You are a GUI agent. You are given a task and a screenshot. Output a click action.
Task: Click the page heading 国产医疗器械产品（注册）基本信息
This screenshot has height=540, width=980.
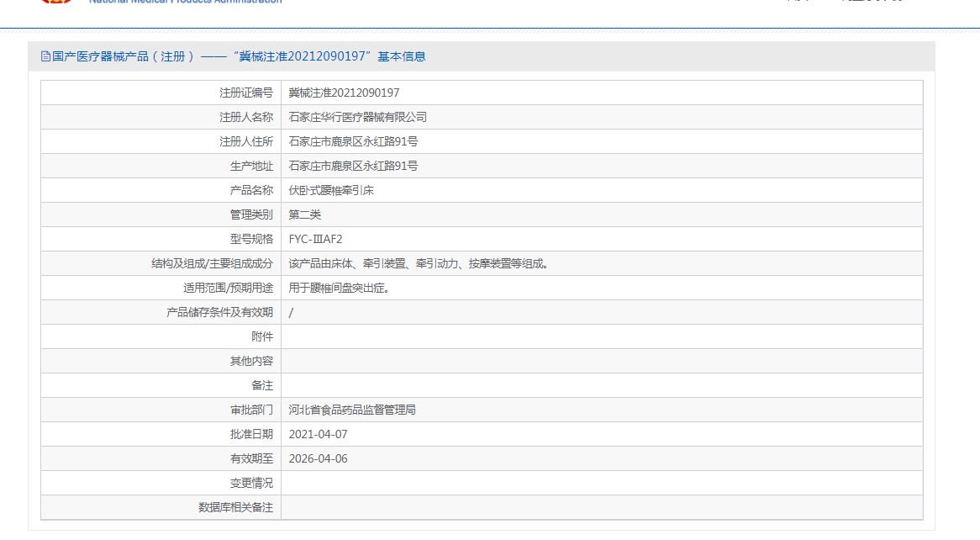[x=239, y=56]
